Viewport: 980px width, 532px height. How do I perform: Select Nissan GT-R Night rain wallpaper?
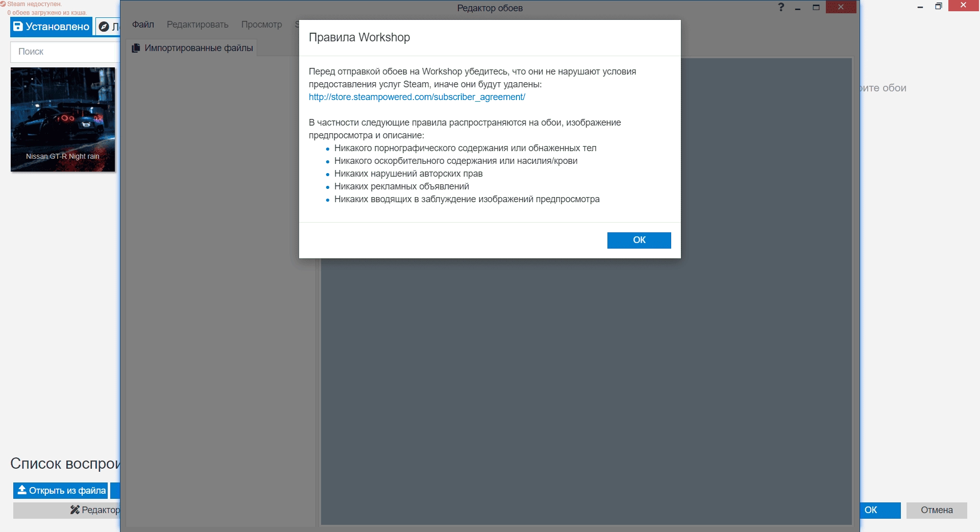pos(63,119)
